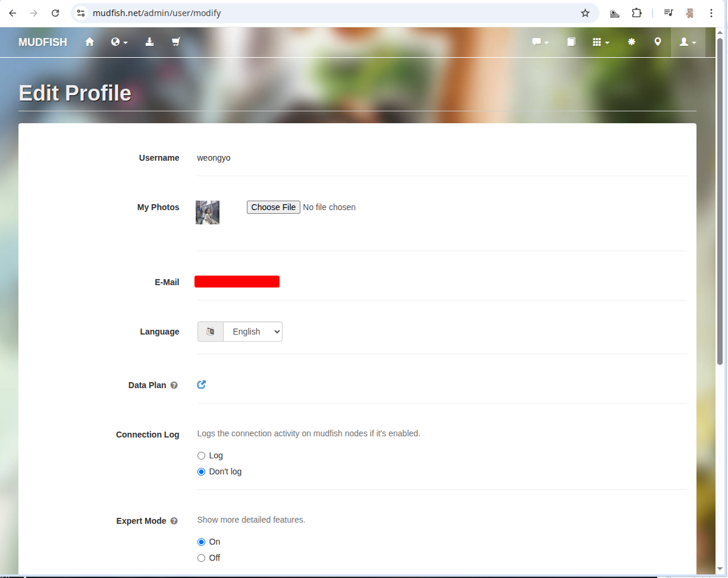Viewport: 728px width, 578px height.
Task: Reload the mudfish page
Action: tap(55, 13)
